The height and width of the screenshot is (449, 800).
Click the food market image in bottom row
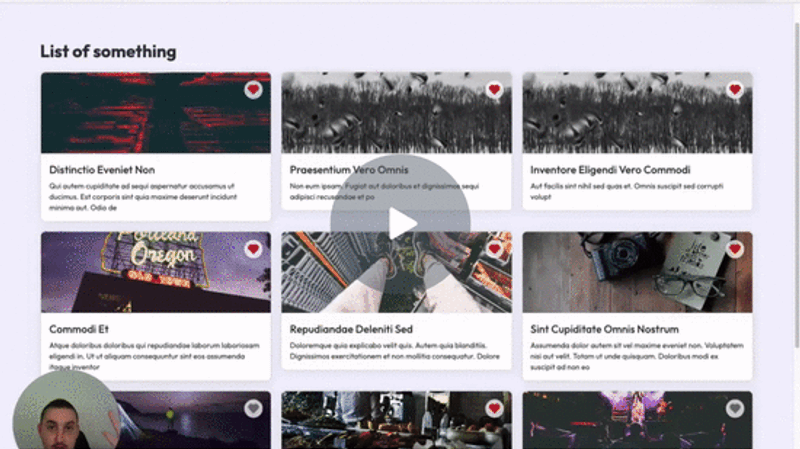(x=396, y=420)
